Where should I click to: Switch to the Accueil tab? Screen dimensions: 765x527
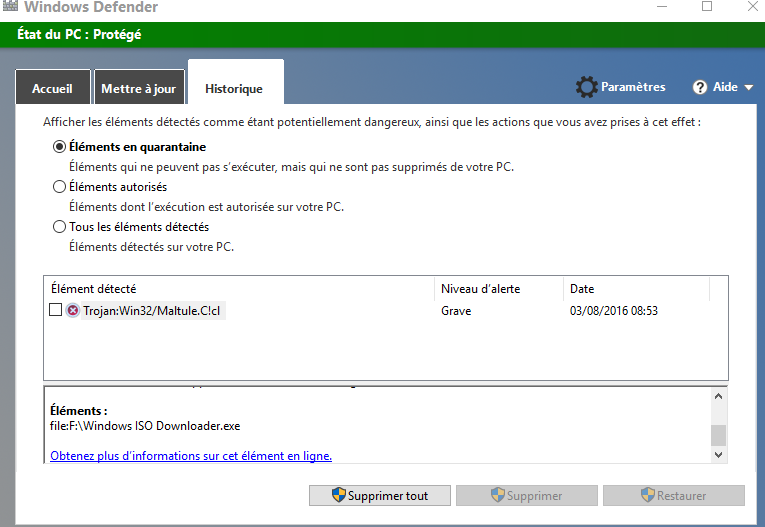pyautogui.click(x=53, y=87)
